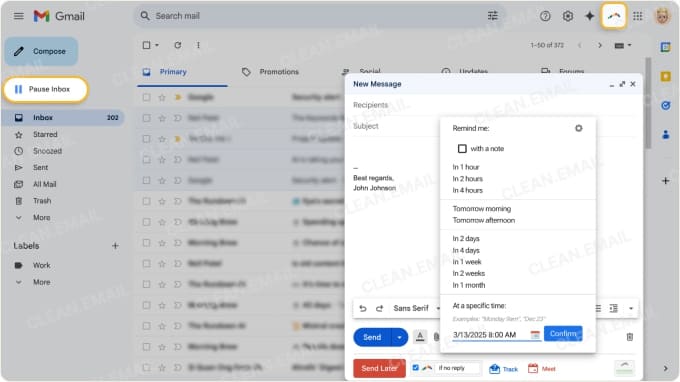Open Sans Serif font dropdown
Viewport: 680px width, 382px height.
(417, 308)
